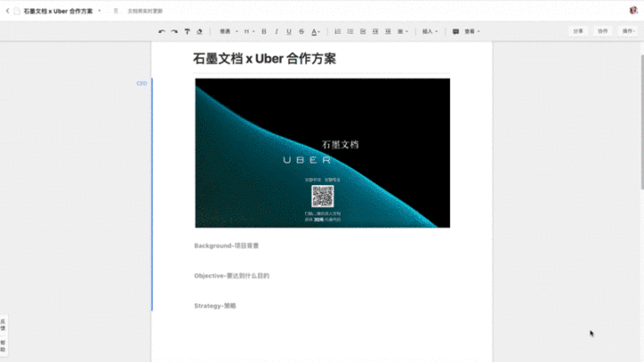Toggle bold formatting
644x362 pixels.
click(264, 31)
